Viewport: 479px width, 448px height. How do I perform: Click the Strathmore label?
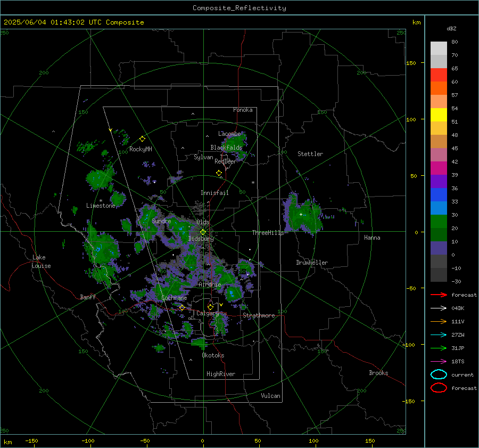coord(259,315)
